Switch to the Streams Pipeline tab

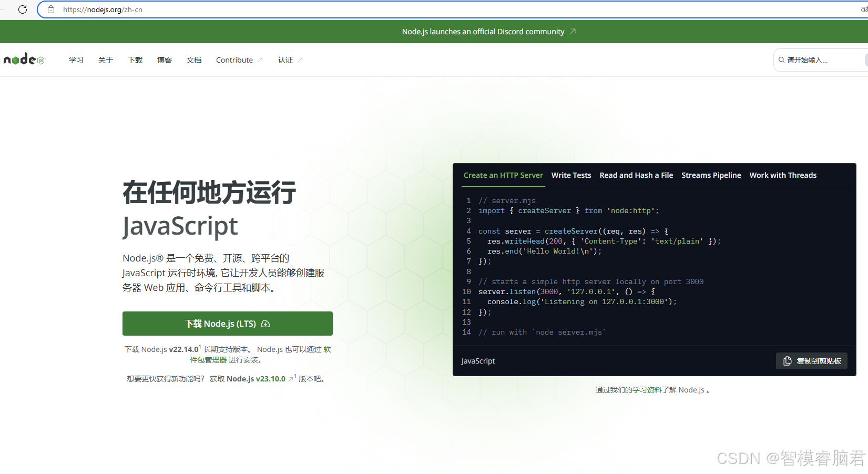click(x=711, y=175)
